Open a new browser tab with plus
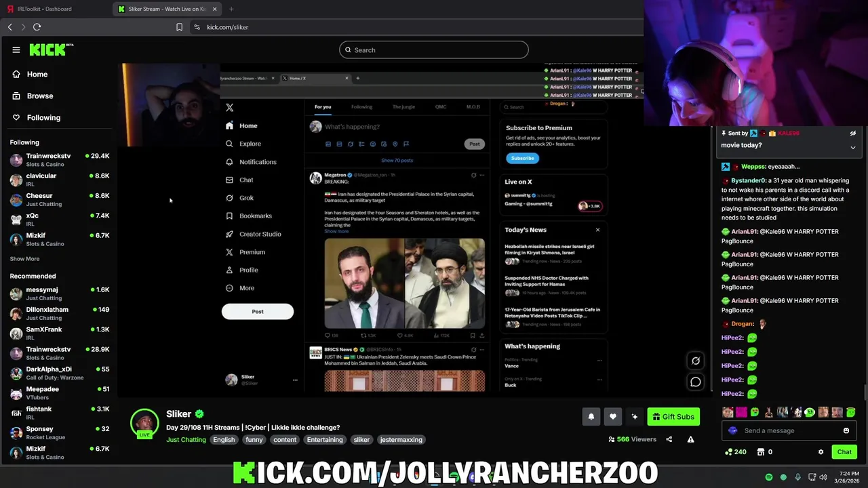The image size is (868, 488). 231,9
